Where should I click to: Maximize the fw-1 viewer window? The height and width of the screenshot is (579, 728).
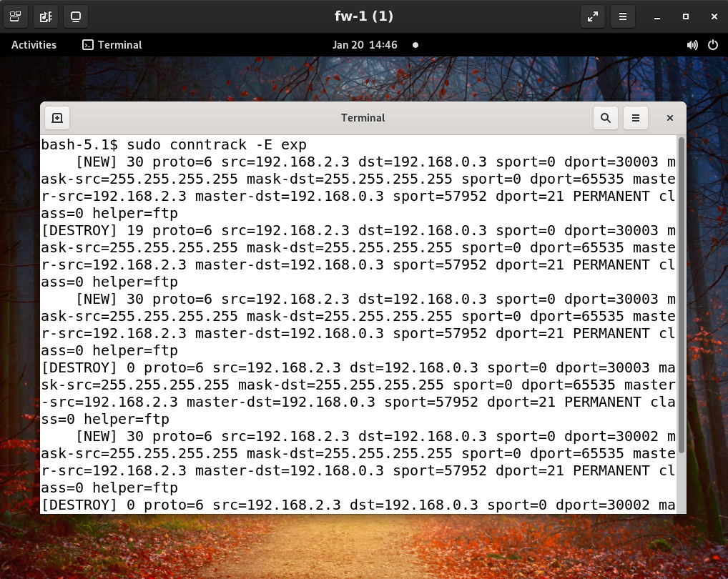click(684, 16)
